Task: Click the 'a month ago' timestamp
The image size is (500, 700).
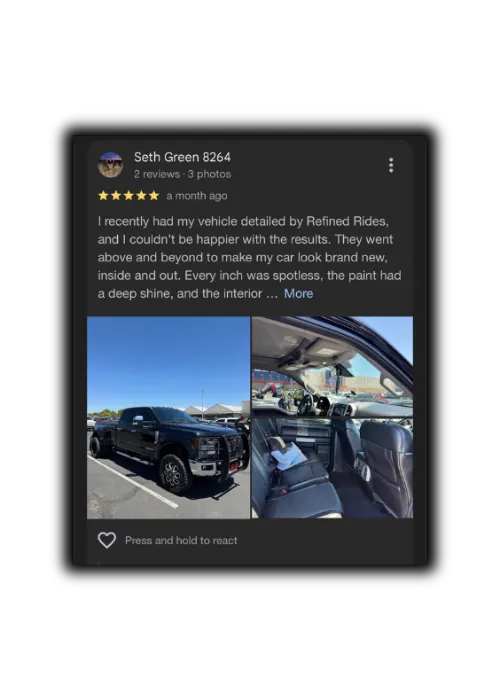Action: pyautogui.click(x=197, y=196)
